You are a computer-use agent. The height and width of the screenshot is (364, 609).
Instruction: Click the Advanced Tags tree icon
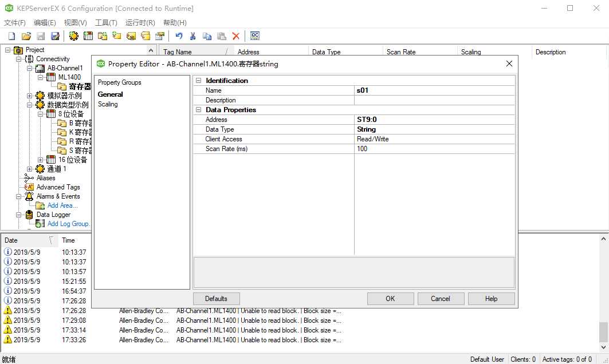29,187
